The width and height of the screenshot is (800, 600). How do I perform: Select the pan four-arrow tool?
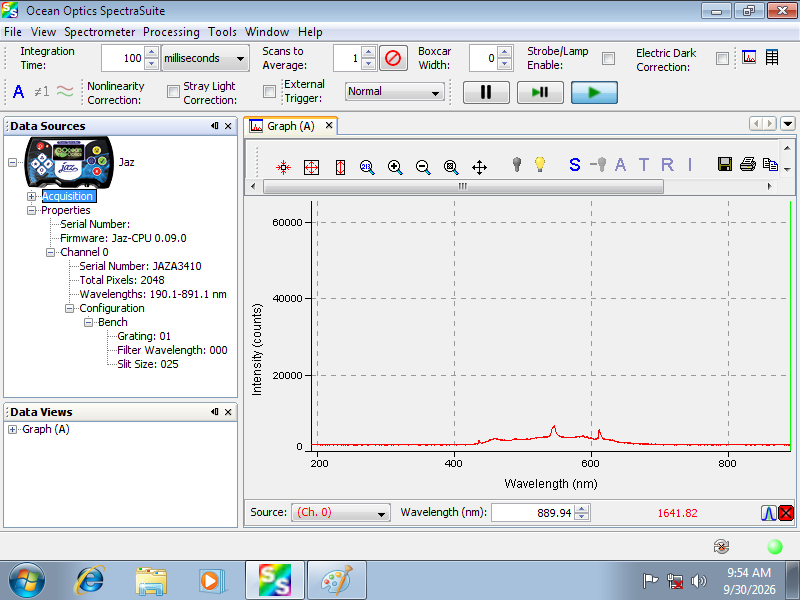479,167
